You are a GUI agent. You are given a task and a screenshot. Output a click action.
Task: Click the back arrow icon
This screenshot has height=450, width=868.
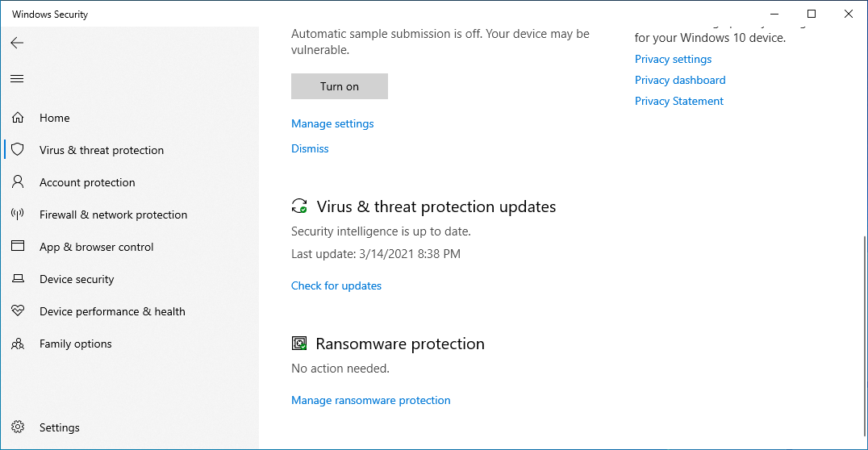click(17, 43)
